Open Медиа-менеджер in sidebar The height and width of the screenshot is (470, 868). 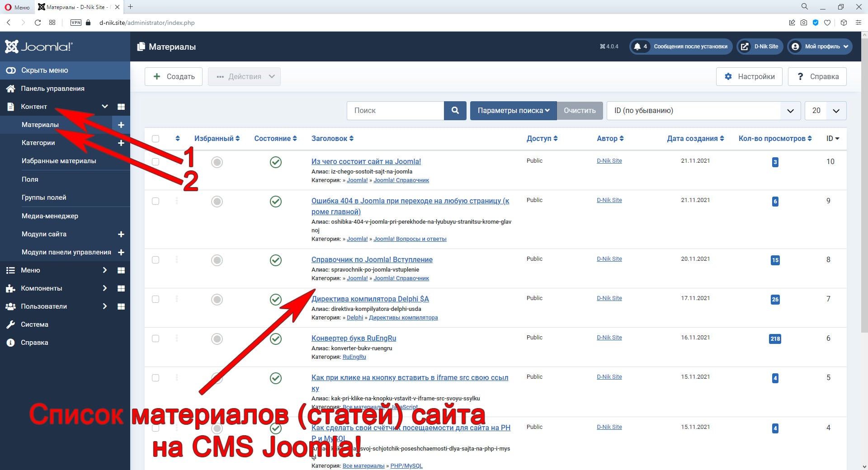tap(50, 216)
